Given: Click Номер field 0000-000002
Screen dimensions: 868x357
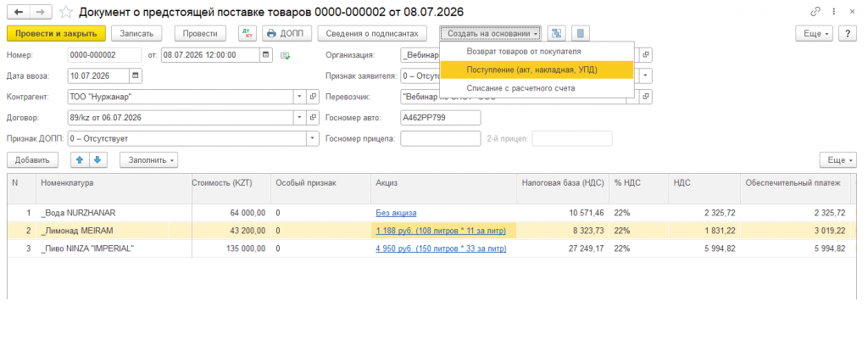Looking at the screenshot, I should click(x=104, y=55).
